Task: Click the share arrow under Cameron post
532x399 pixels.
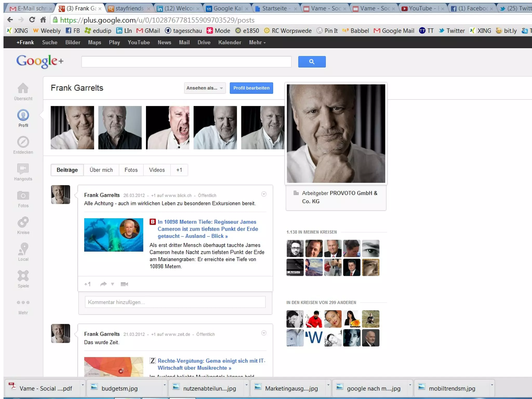Action: click(x=103, y=284)
